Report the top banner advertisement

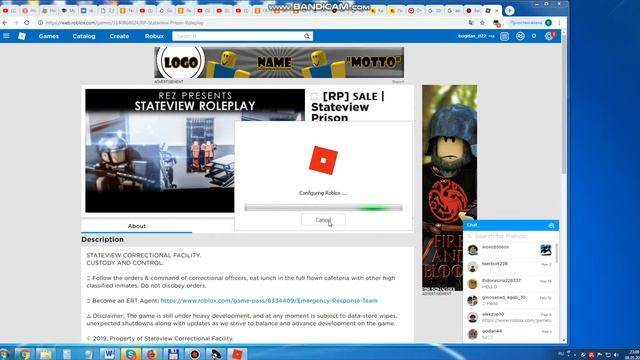tap(398, 82)
